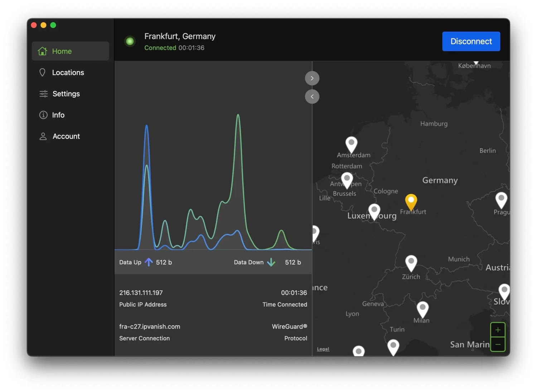Select the Home icon in the sidebar

43,51
